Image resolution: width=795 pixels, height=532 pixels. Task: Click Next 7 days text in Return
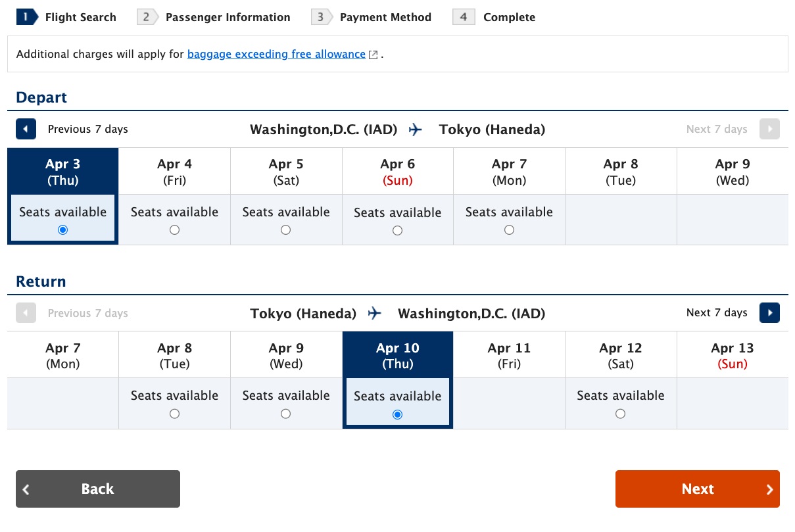click(x=717, y=313)
